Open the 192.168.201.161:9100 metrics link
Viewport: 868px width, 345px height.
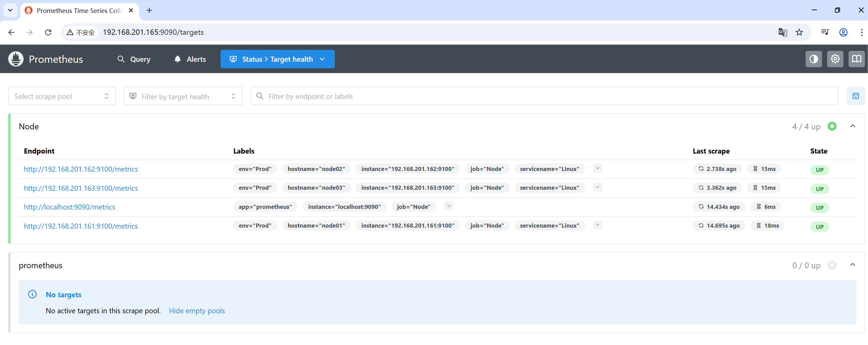coord(81,226)
